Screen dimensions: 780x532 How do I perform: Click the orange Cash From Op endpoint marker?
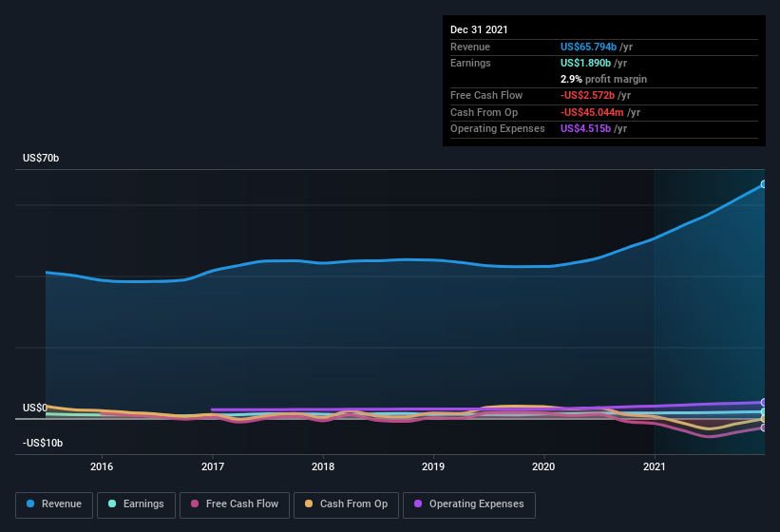click(763, 419)
